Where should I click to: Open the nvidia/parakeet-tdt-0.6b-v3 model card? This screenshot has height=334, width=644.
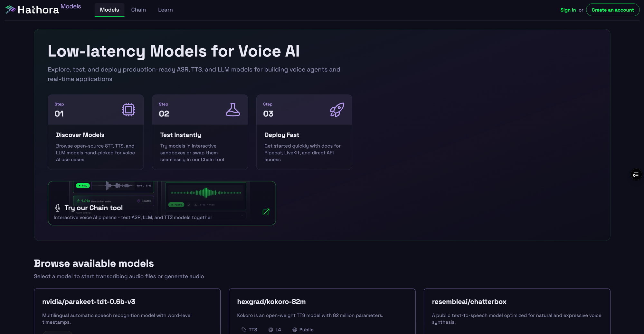(127, 311)
